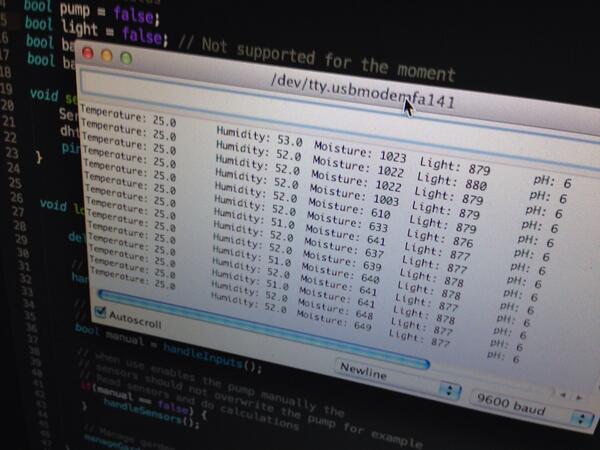Click line number 23 in editor gutter
Viewport: 600px width, 450px height.
[x=12, y=153]
